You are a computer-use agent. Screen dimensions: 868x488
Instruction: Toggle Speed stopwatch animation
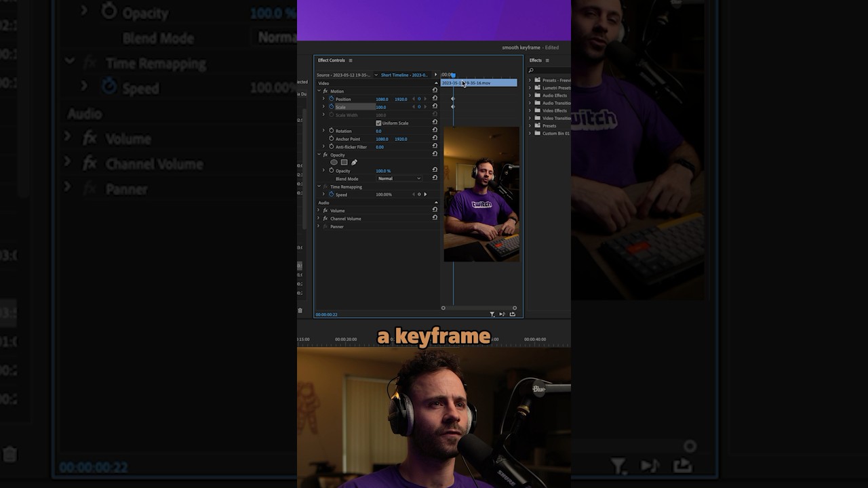tap(331, 195)
